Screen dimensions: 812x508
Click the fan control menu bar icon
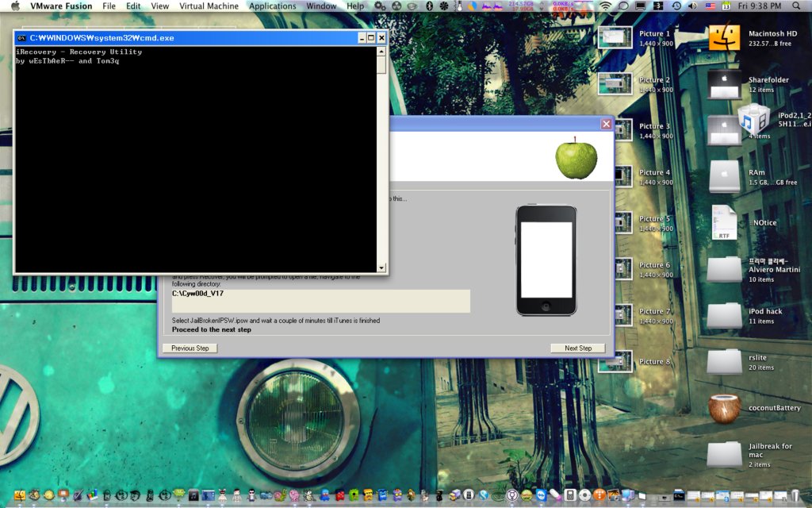444,6
